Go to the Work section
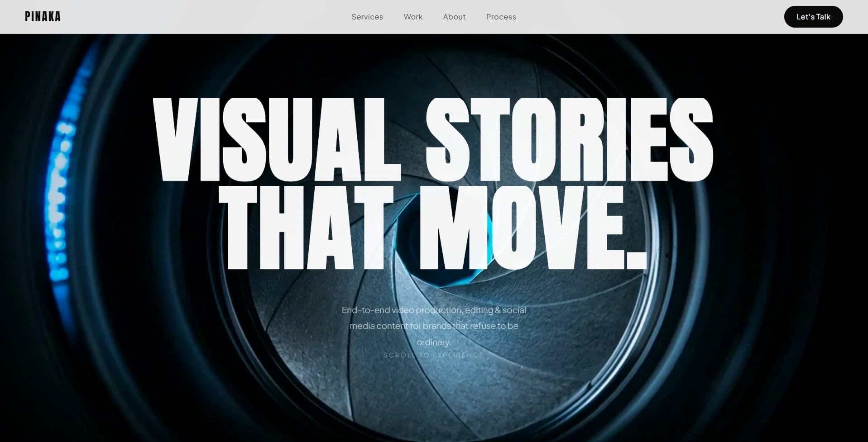 (x=413, y=17)
